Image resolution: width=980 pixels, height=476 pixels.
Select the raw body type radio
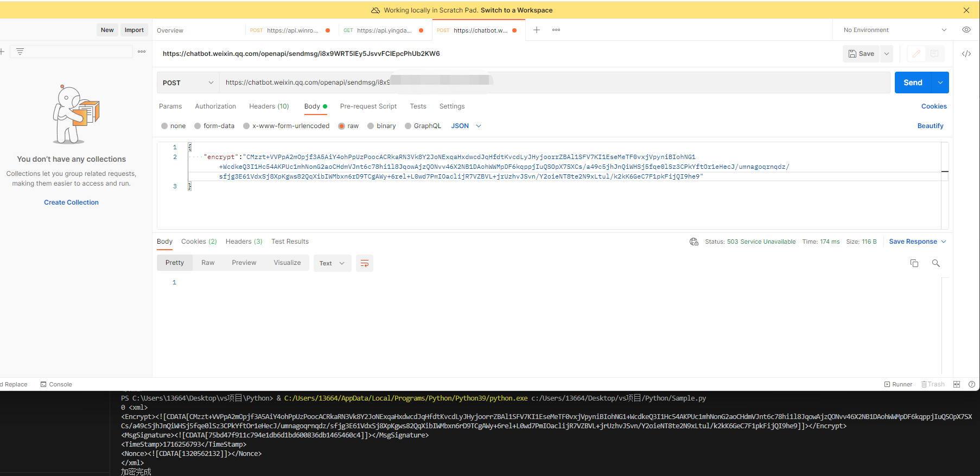tap(342, 126)
